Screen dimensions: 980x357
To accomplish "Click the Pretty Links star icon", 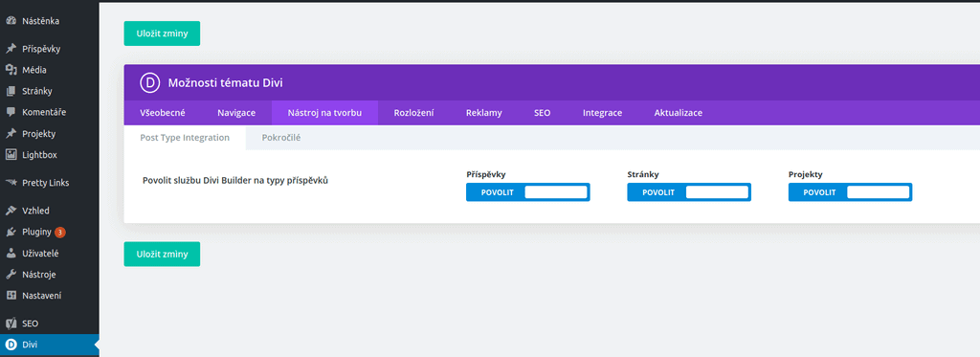I will coord(11,183).
